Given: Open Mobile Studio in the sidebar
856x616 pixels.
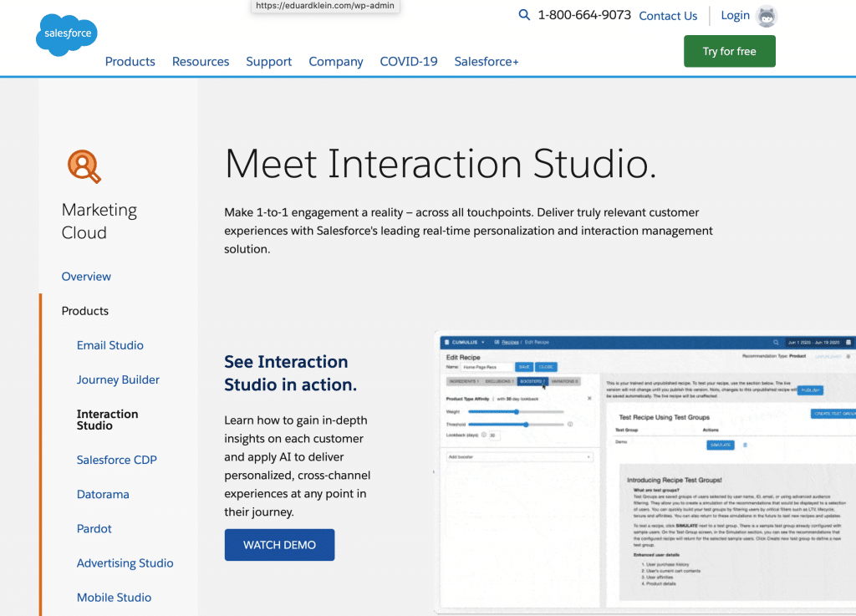Looking at the screenshot, I should tap(114, 598).
